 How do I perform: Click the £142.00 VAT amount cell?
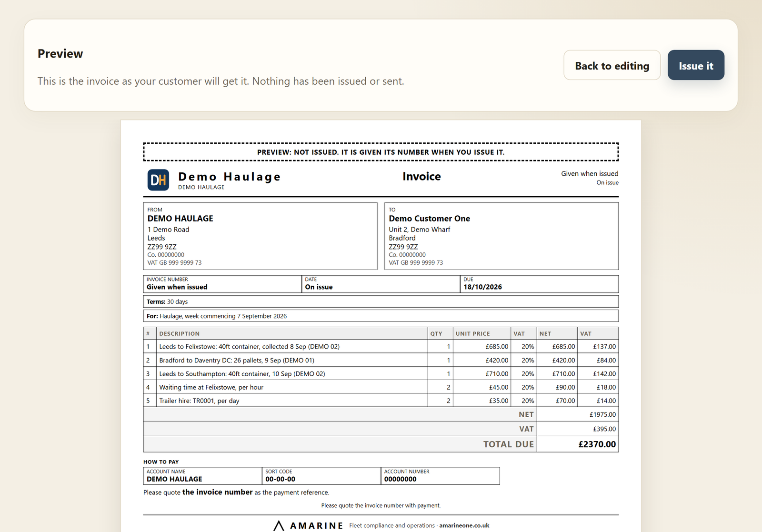coord(598,374)
